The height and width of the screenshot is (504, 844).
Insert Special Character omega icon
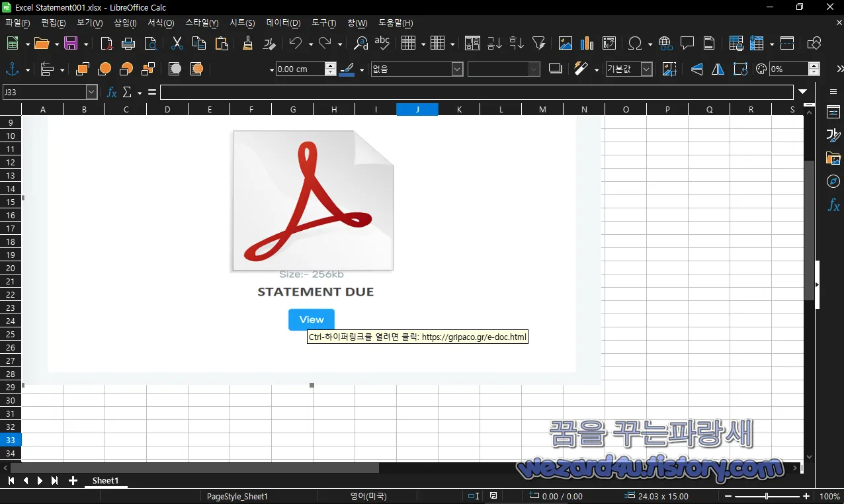[x=635, y=44]
